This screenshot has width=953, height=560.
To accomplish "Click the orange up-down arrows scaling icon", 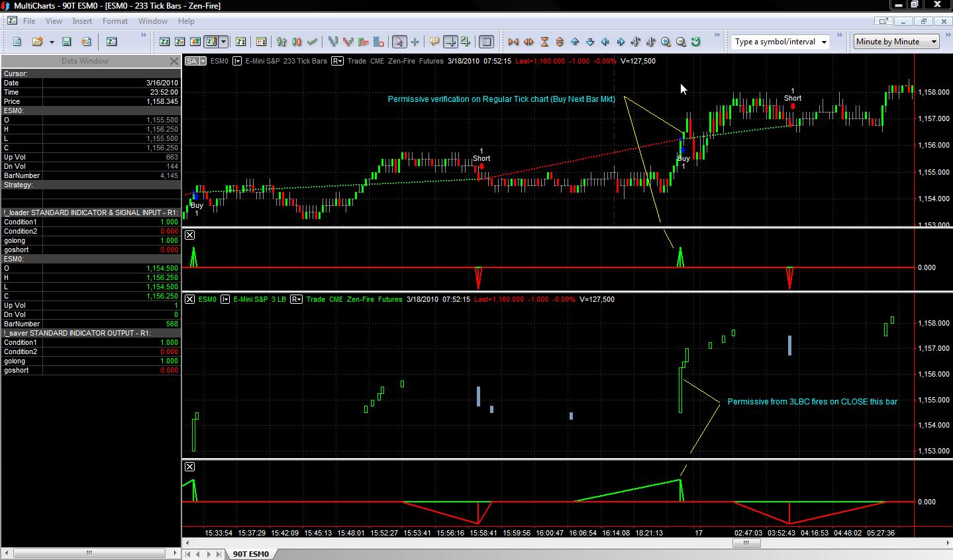I will click(x=560, y=42).
